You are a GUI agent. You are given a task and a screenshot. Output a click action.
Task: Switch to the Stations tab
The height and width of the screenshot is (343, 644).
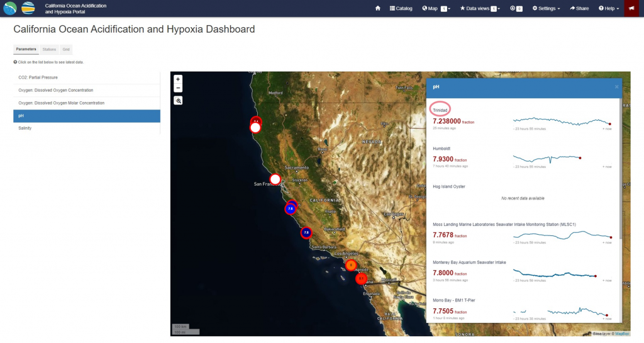49,49
